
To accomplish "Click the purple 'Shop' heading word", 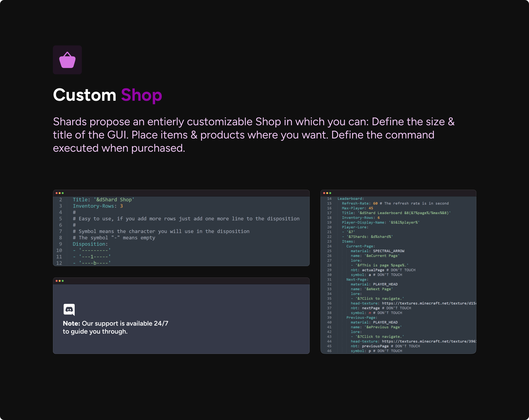I will pos(141,95).
